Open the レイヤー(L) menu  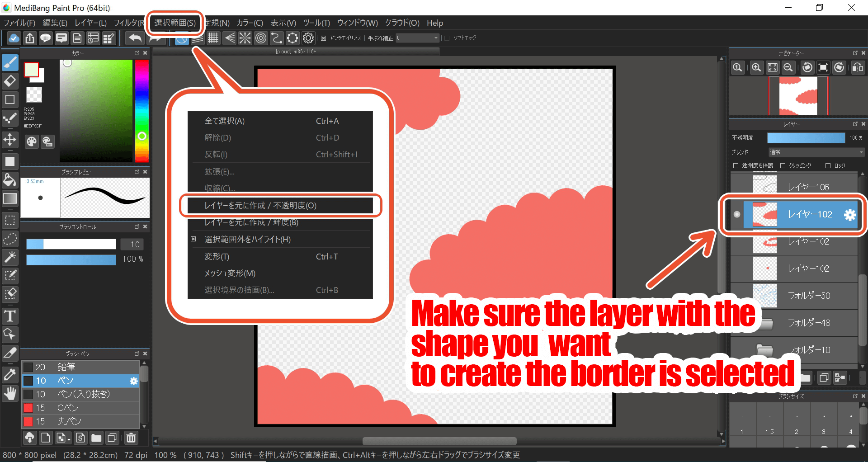tap(90, 23)
